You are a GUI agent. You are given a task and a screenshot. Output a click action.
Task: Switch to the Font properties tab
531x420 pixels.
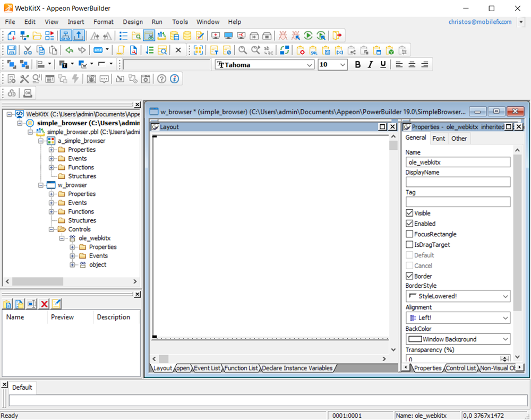[439, 139]
